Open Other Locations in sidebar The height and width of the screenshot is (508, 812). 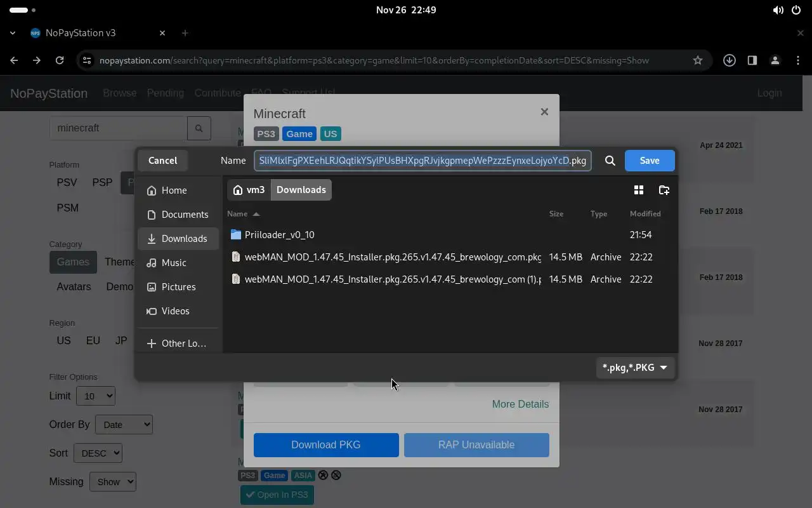[179, 344]
